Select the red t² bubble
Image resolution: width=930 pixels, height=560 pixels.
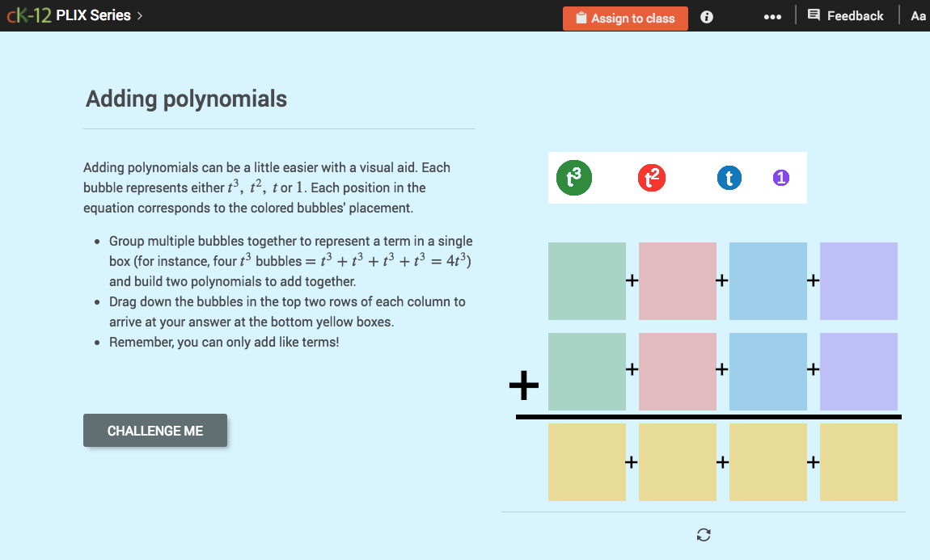(652, 178)
